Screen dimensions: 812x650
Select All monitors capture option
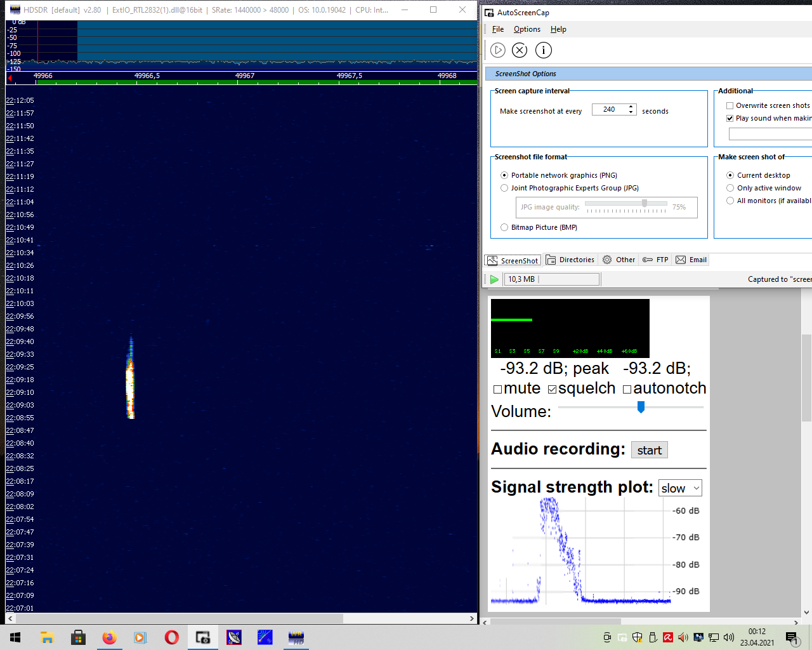[x=730, y=201]
